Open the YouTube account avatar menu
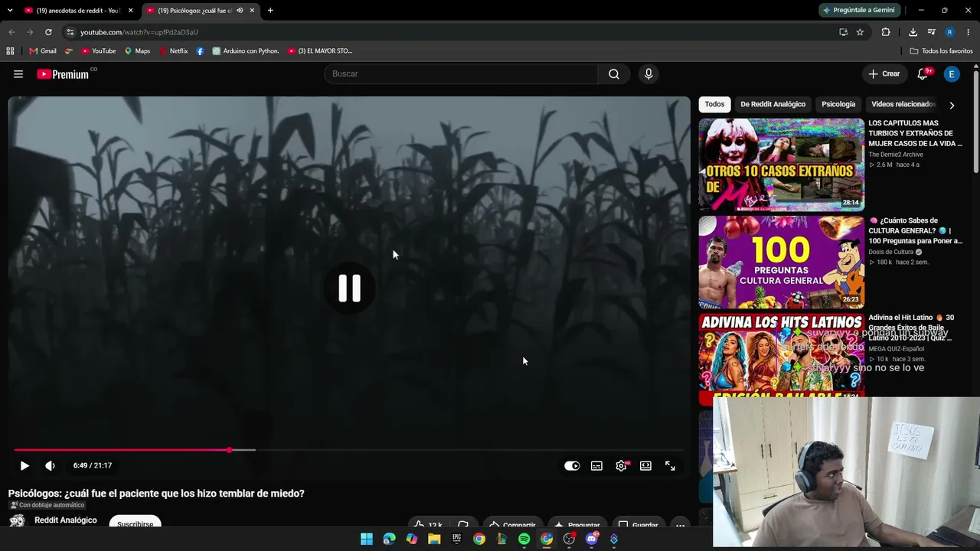The width and height of the screenshot is (980, 551). [x=952, y=74]
